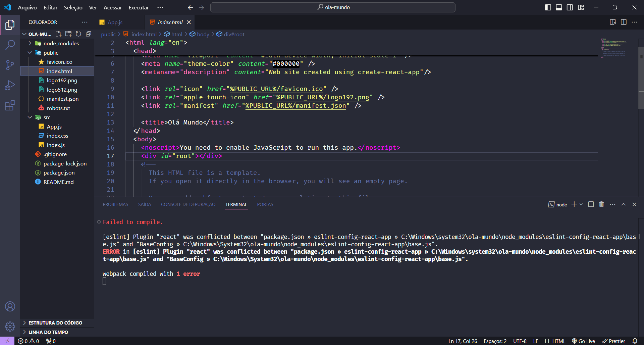This screenshot has height=345, width=644.
Task: Change the UTF-8 file encoding
Action: (x=520, y=341)
